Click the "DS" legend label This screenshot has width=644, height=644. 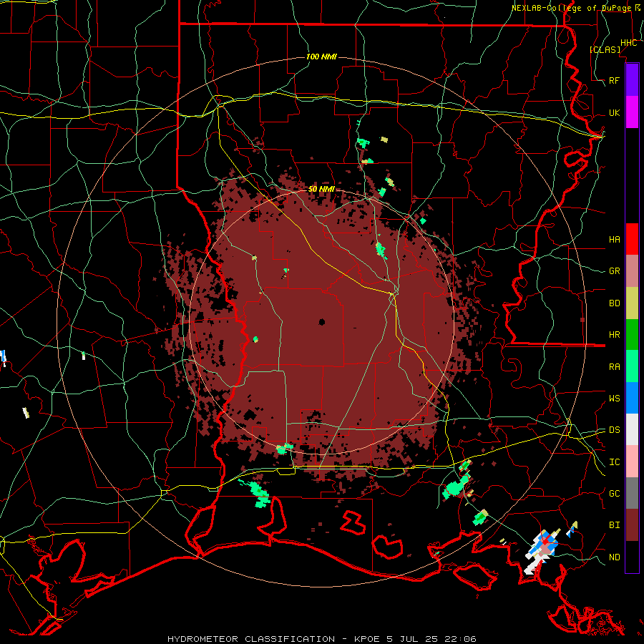(x=614, y=430)
